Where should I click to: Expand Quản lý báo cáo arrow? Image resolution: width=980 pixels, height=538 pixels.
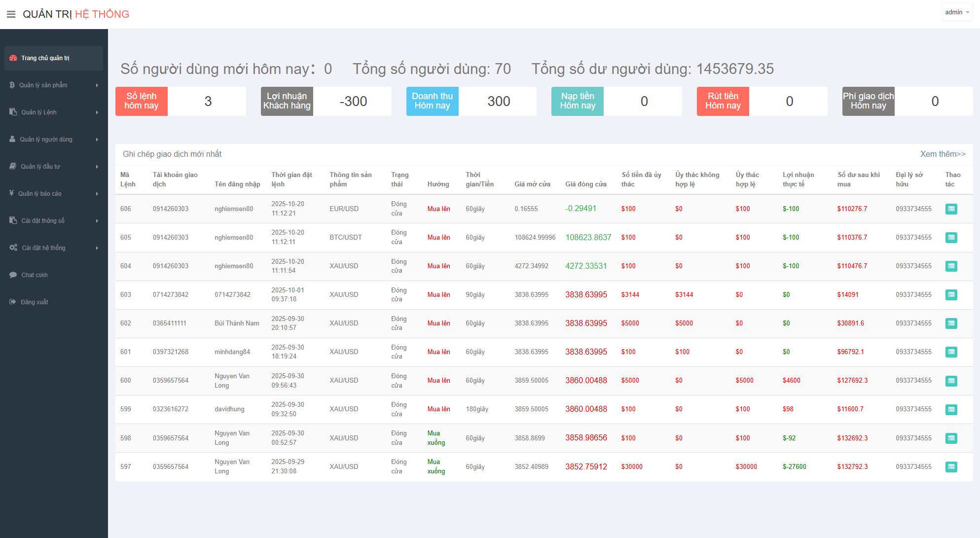[x=97, y=194]
